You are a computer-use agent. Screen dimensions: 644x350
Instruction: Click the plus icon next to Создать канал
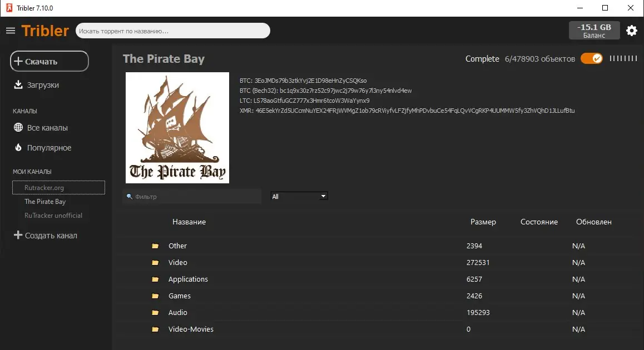pos(18,235)
